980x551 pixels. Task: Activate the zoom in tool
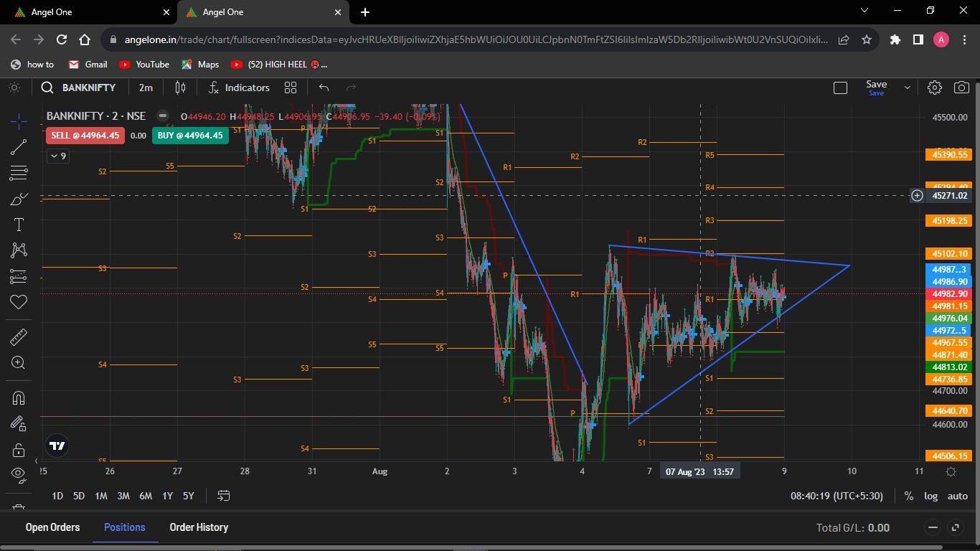[x=19, y=363]
